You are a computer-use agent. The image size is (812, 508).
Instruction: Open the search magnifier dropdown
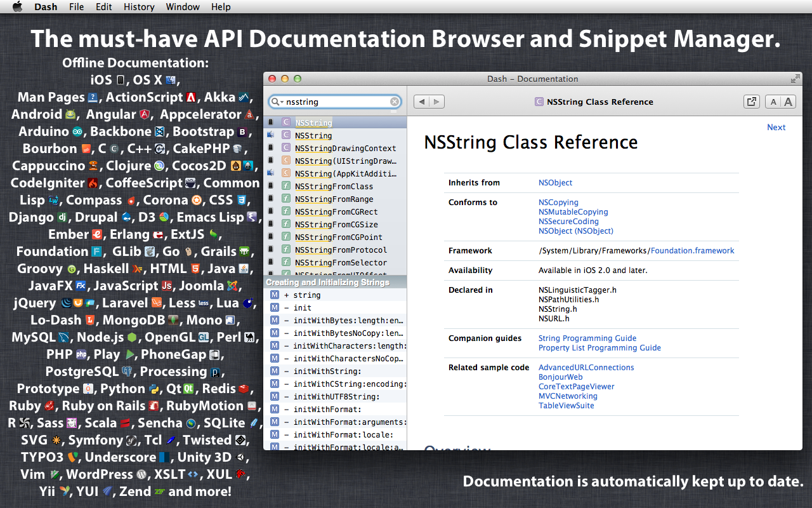[277, 102]
